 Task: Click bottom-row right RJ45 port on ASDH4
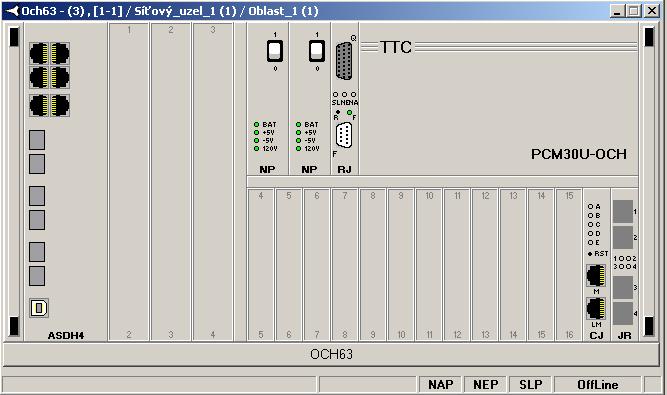tap(60, 105)
